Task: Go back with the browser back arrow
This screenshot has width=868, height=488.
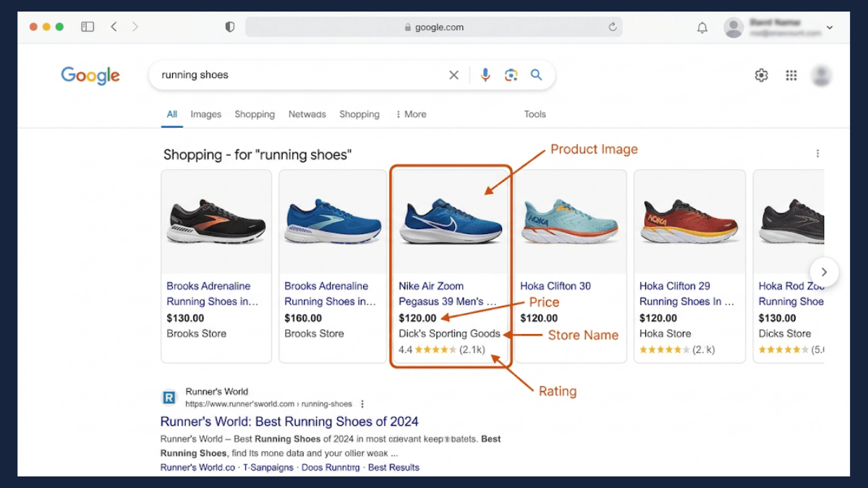Action: (114, 27)
